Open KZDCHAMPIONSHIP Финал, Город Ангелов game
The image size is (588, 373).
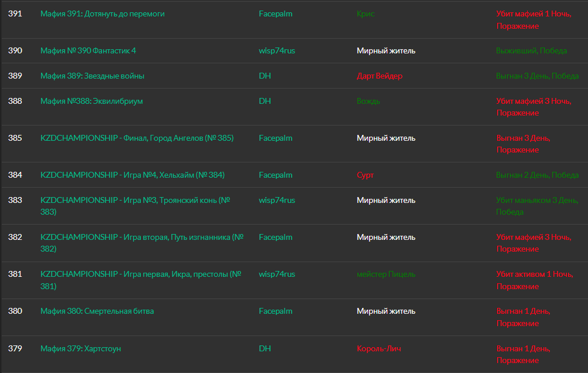pos(137,138)
